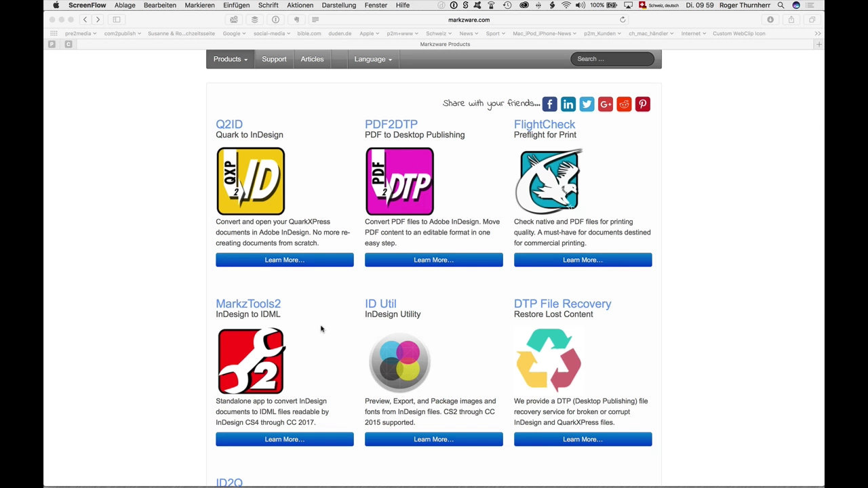
Task: Open Top Sites grid in favorites bar
Action: [x=54, y=33]
